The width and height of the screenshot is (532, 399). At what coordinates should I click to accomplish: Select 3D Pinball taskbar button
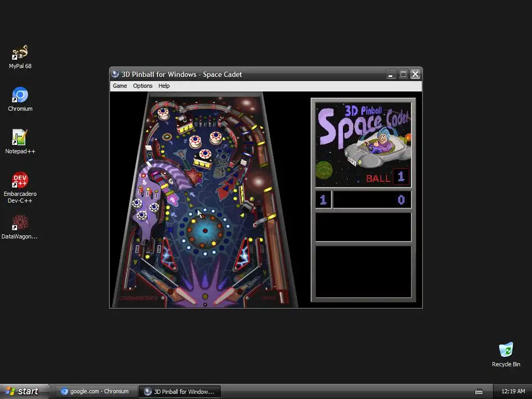[180, 392]
